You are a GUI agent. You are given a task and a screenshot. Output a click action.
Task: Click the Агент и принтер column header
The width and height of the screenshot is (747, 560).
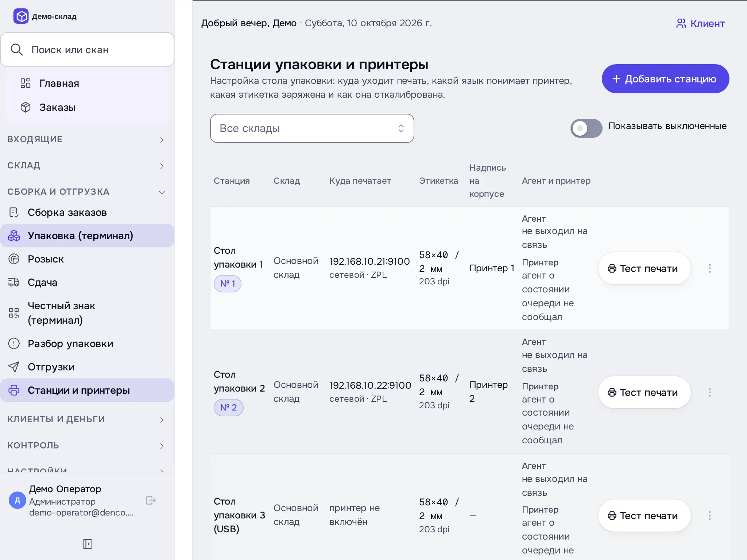point(556,181)
